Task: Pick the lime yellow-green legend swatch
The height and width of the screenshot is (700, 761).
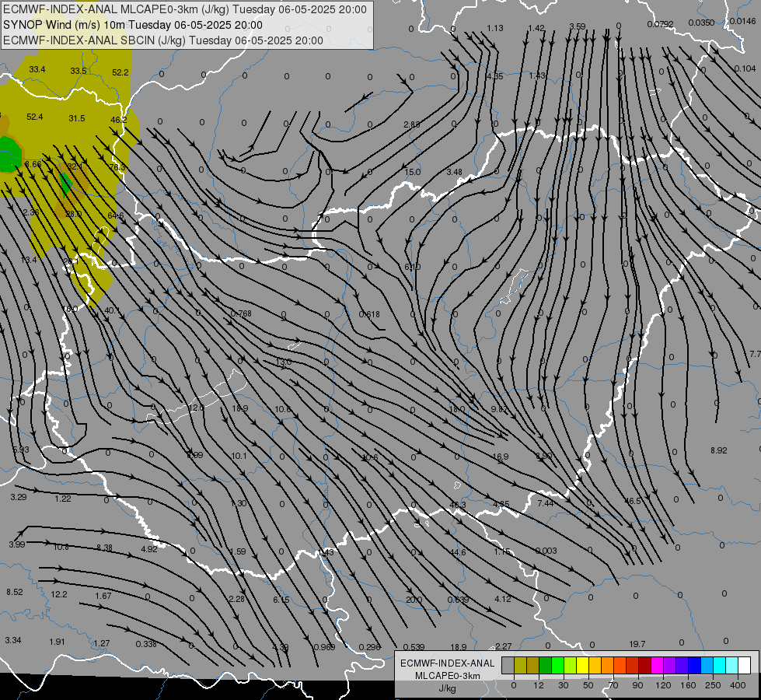Action: [571, 665]
